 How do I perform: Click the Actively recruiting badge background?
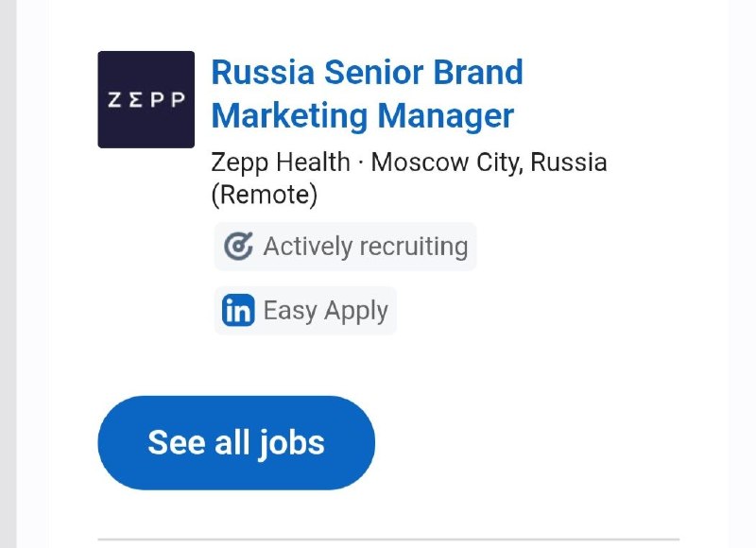346,247
